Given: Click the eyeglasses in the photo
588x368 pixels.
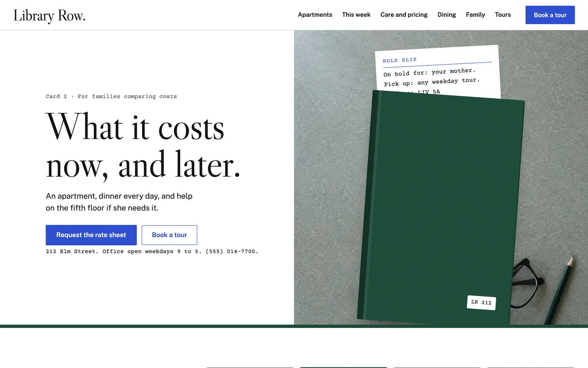Looking at the screenshot, I should pos(527,282).
